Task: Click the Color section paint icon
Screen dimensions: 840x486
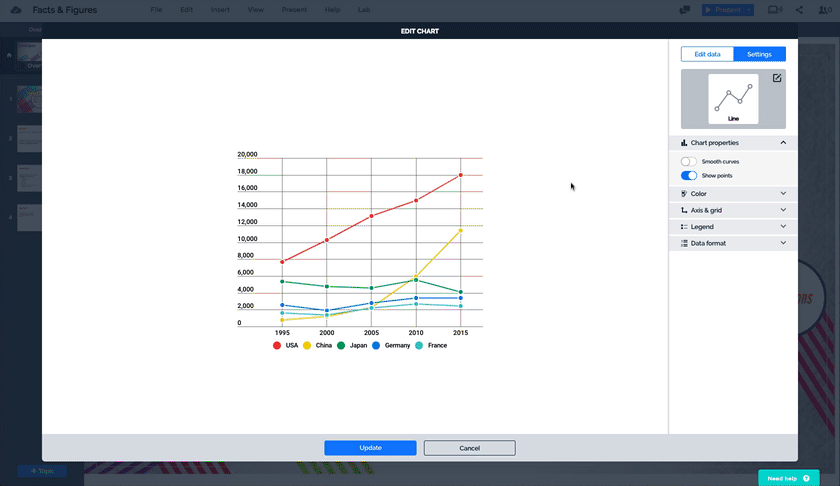Action: (683, 194)
